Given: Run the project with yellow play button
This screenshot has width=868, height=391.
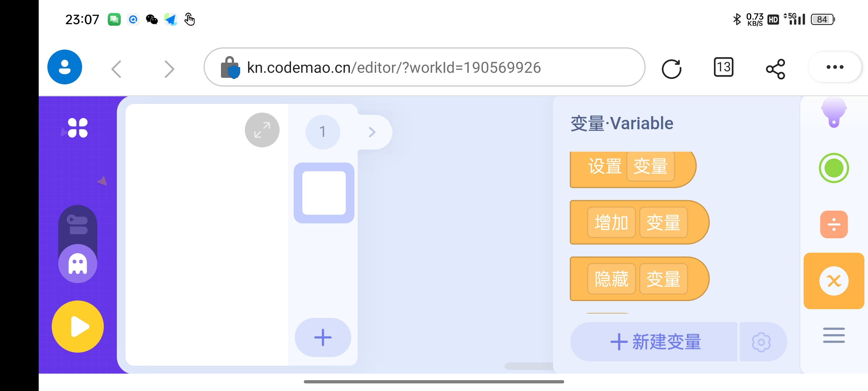Looking at the screenshot, I should tap(78, 327).
